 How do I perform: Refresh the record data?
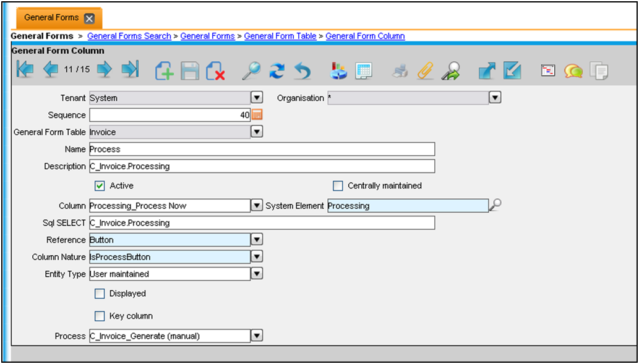click(x=277, y=70)
